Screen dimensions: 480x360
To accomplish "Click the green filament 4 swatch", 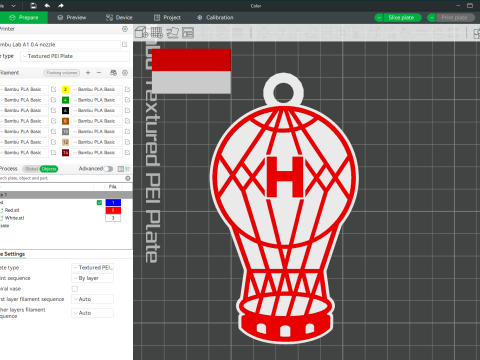I will (65, 100).
